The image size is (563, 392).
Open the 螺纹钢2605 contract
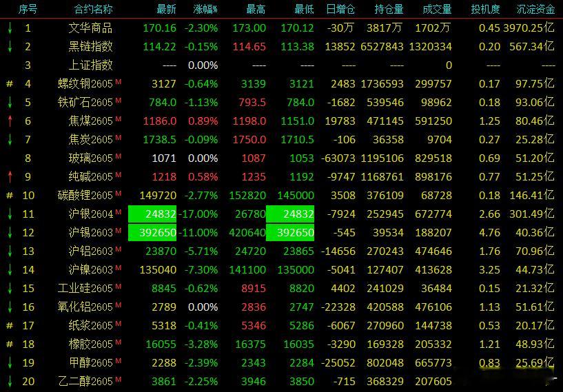(x=85, y=84)
